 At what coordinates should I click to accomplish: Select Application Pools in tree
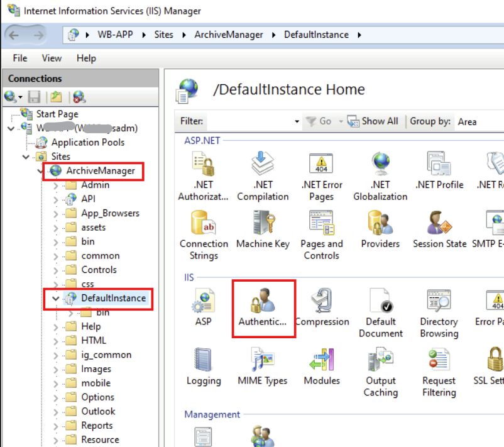88,142
